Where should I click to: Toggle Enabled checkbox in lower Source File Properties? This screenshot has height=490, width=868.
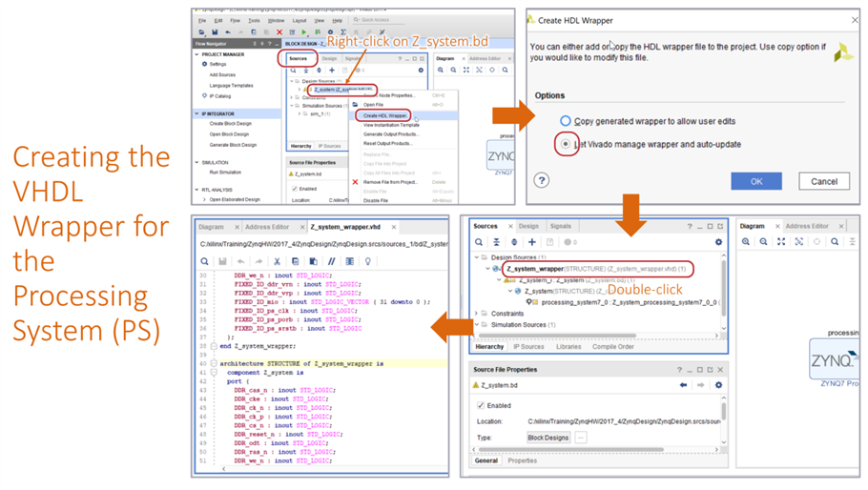[x=481, y=405]
